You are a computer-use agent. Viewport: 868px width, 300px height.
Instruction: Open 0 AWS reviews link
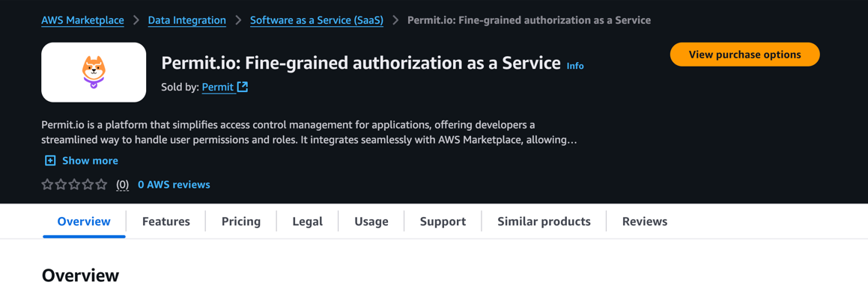tap(174, 185)
